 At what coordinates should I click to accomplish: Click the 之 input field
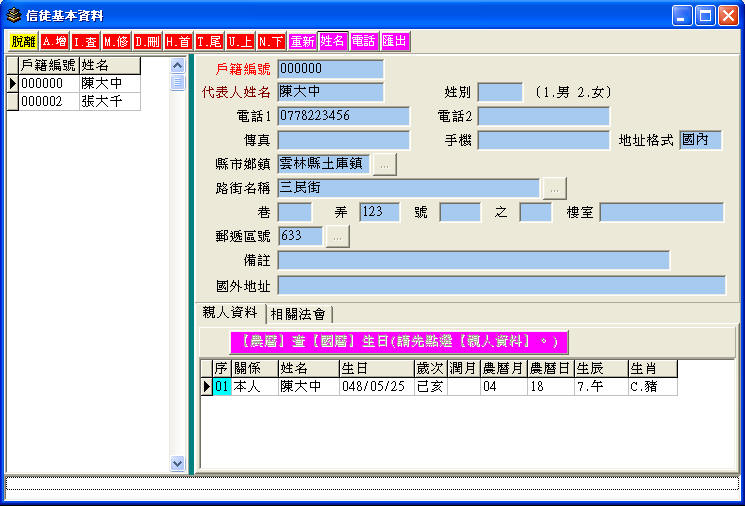(535, 212)
